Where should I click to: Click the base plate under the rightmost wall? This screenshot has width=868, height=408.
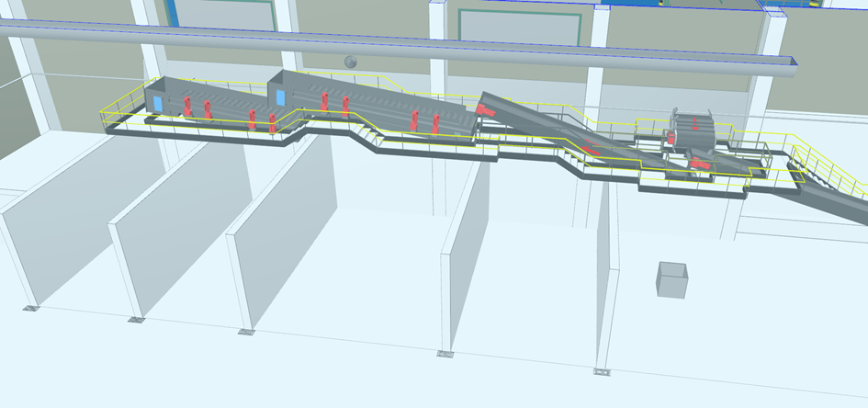pos(603,371)
